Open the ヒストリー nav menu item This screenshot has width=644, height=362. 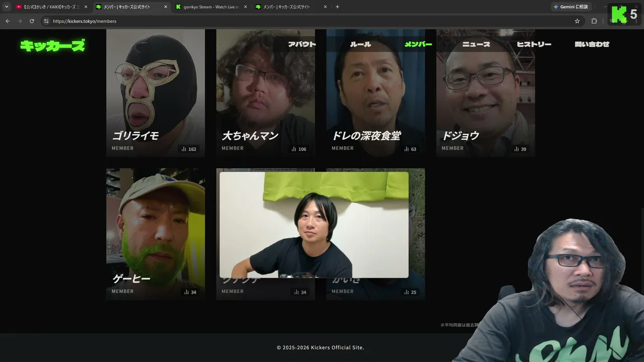pyautogui.click(x=534, y=44)
